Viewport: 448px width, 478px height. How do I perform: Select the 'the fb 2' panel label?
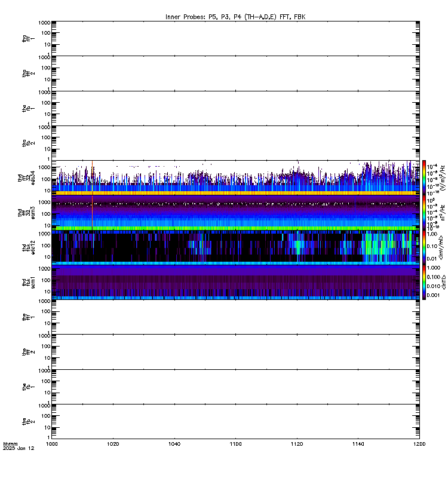click(x=28, y=422)
